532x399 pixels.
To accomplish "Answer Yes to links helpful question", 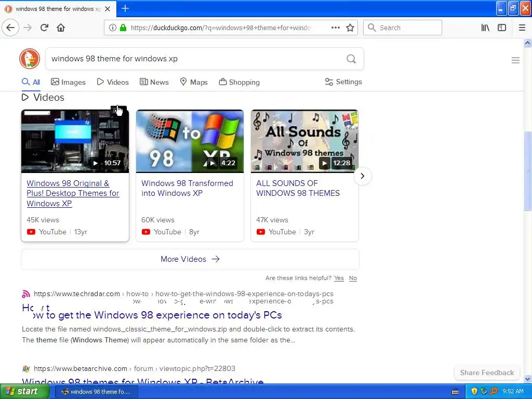I will click(339, 278).
